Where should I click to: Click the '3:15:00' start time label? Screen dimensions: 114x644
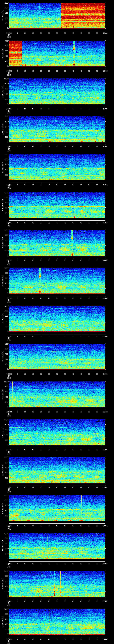9,71
